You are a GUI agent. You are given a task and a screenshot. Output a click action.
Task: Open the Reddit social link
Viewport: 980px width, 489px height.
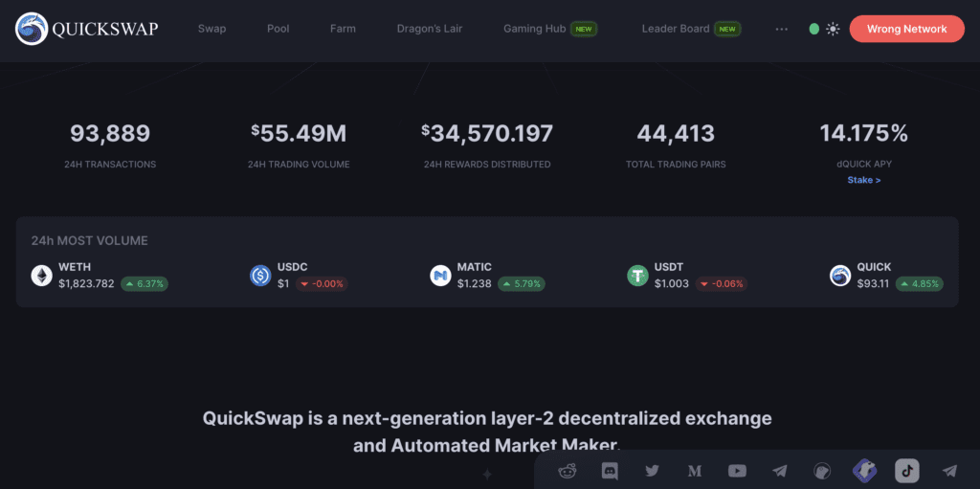point(568,471)
